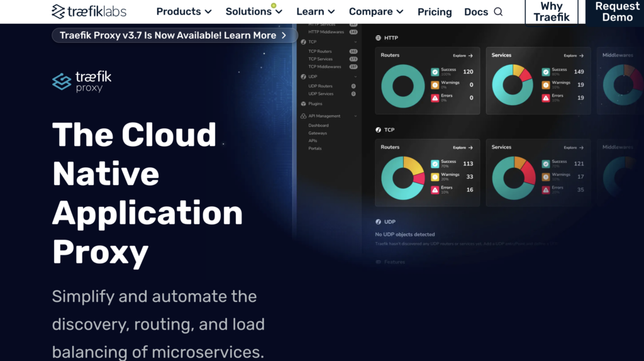Click the Request Demo button

pyautogui.click(x=615, y=12)
